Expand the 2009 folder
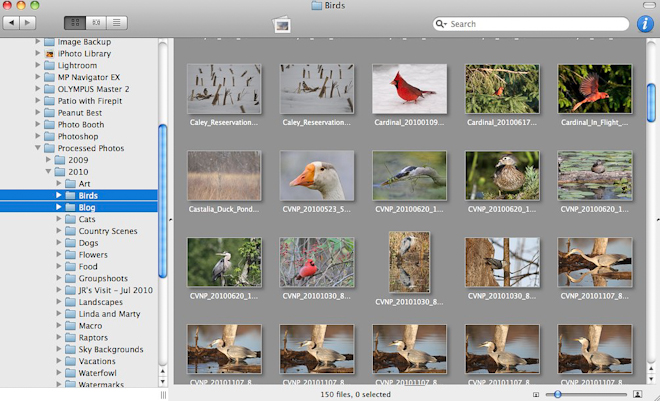660x401 pixels. tap(48, 159)
